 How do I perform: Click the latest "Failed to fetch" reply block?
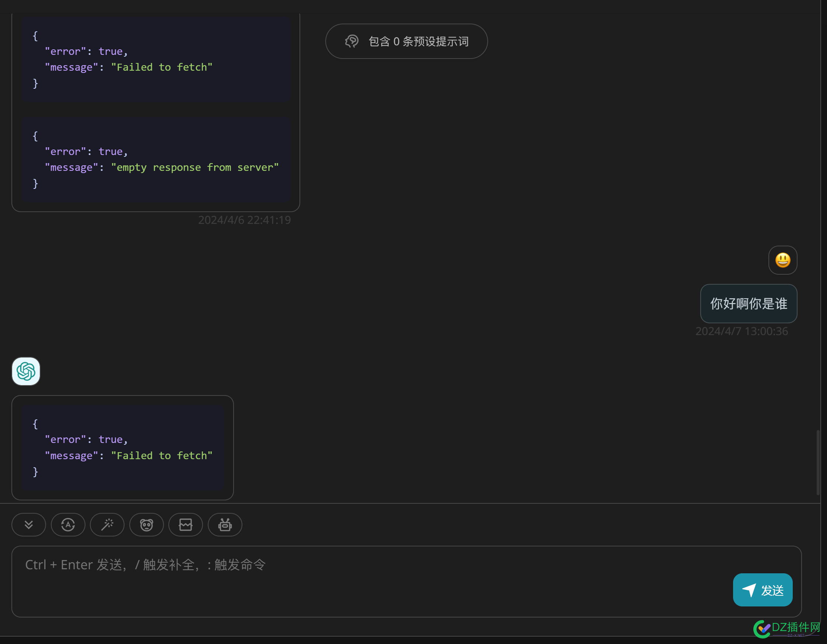point(123,448)
